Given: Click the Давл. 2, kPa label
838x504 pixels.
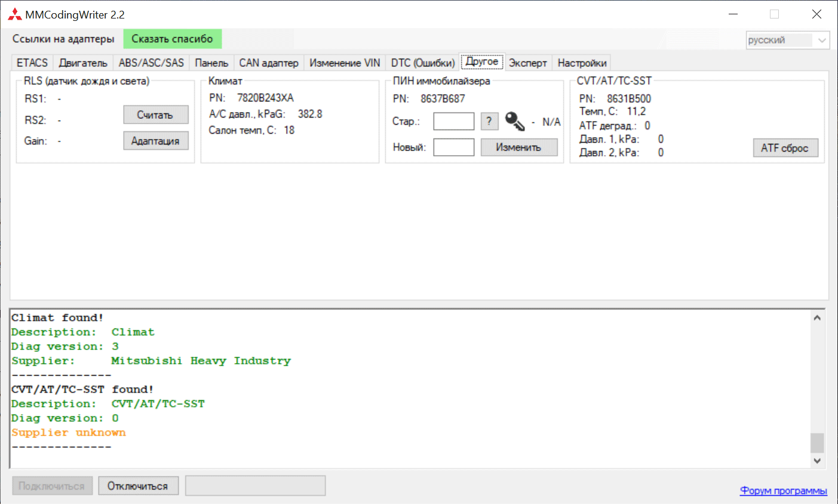Looking at the screenshot, I should coord(609,153).
